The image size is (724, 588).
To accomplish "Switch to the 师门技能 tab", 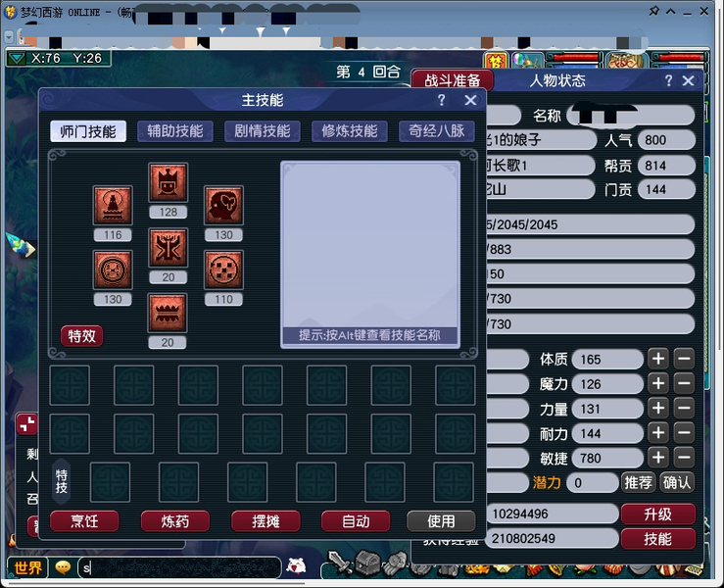I will coord(88,131).
